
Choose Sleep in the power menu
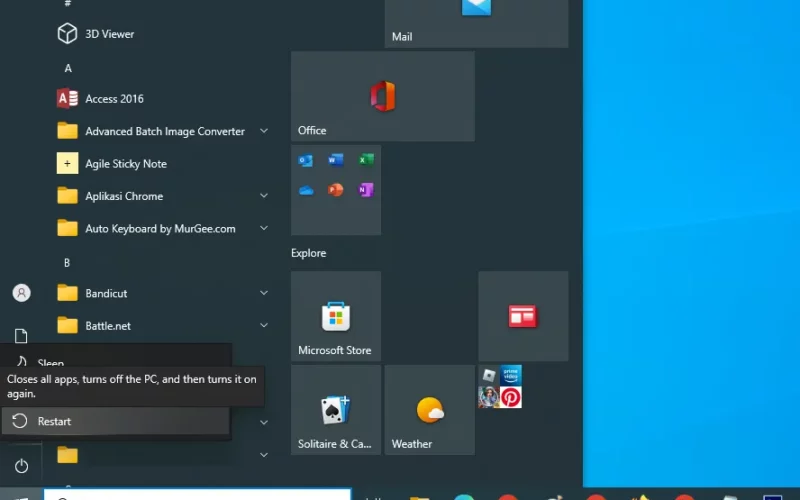116,357
